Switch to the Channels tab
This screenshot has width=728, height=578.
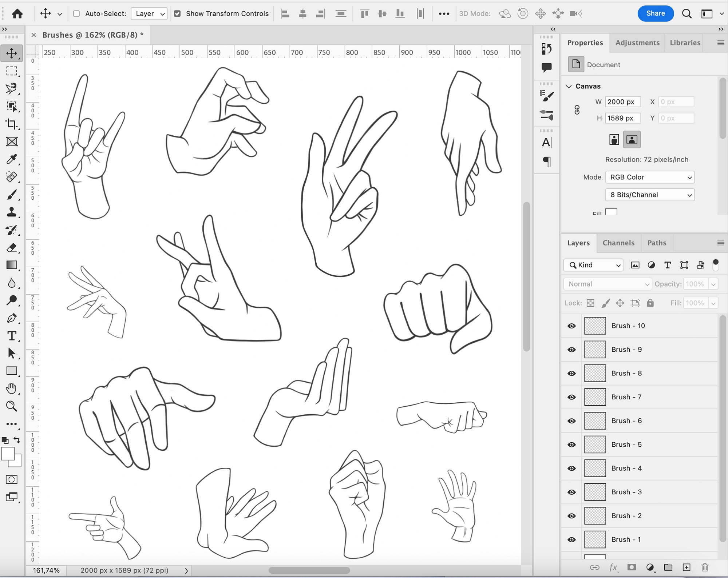[x=618, y=243]
